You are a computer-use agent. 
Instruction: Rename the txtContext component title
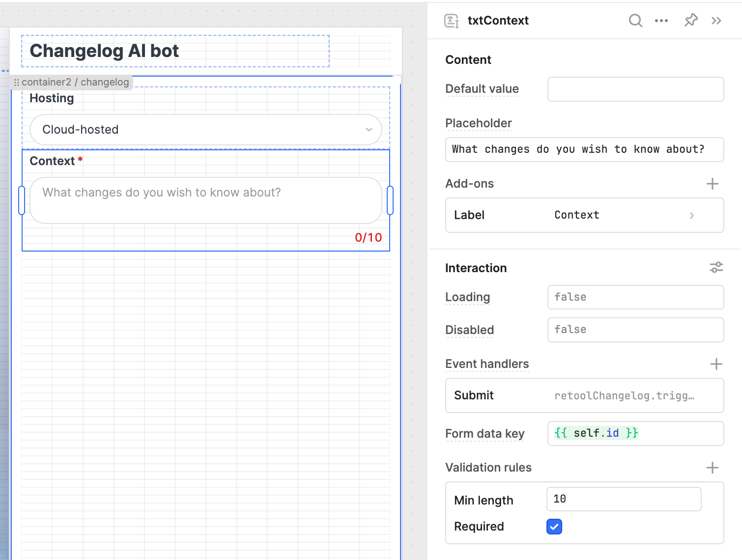[x=498, y=21]
